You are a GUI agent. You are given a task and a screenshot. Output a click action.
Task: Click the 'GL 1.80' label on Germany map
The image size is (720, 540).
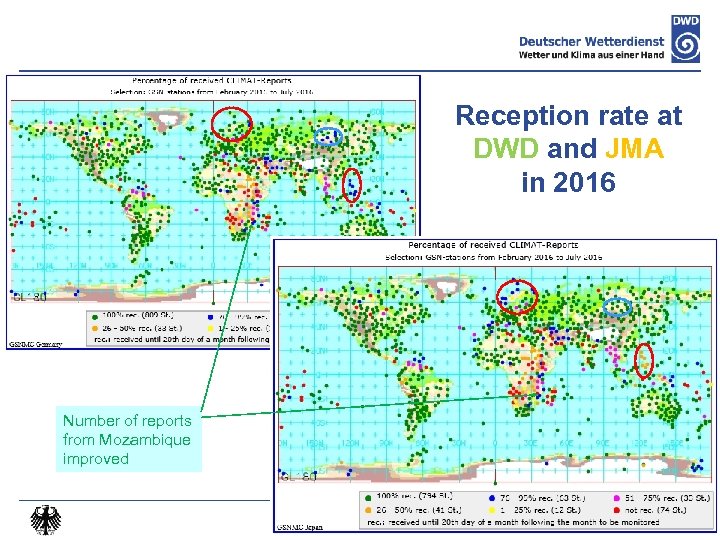tap(29, 298)
